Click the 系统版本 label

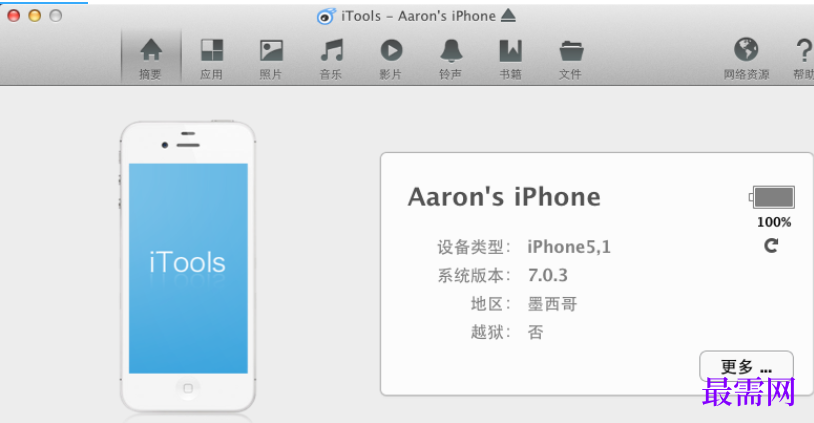[473, 275]
